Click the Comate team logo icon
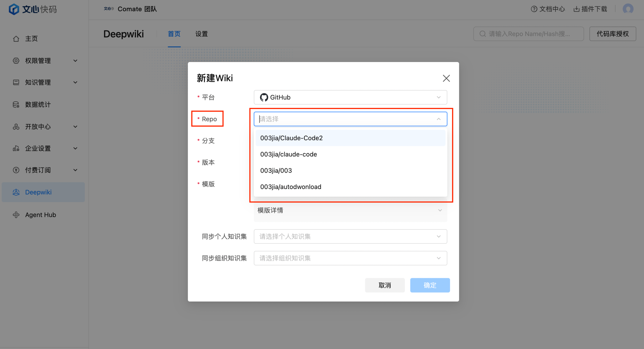This screenshot has width=644, height=349. (109, 9)
